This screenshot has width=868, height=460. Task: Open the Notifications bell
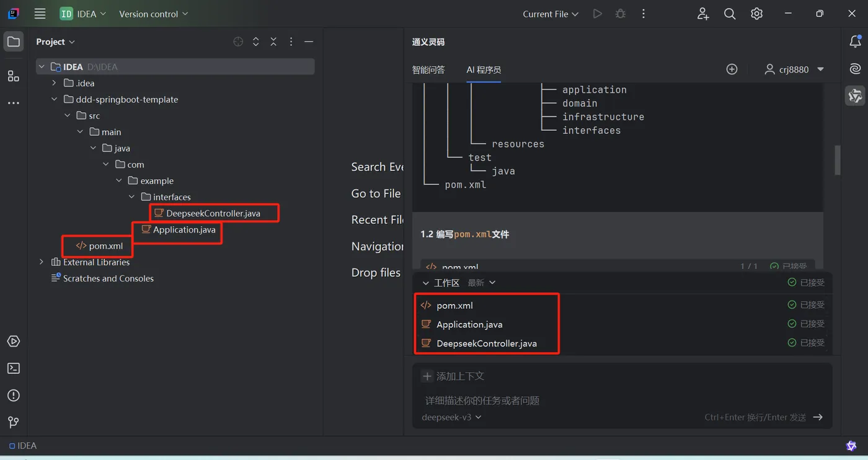click(856, 42)
